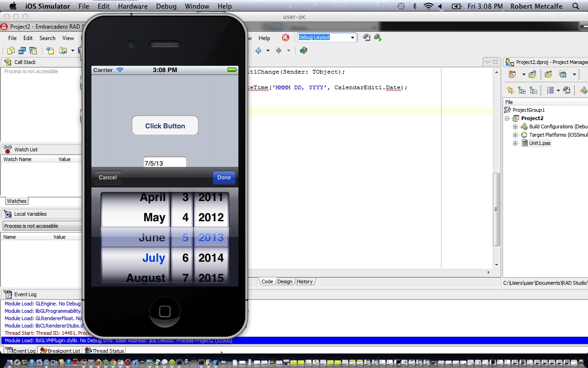The width and height of the screenshot is (588, 368).
Task: Click the Wi-Fi icon in macOS menu bar
Action: [428, 6]
